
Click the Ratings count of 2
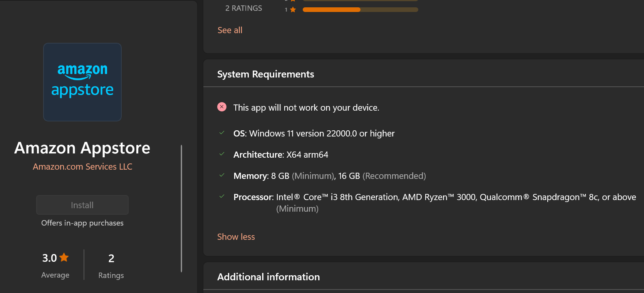(111, 258)
